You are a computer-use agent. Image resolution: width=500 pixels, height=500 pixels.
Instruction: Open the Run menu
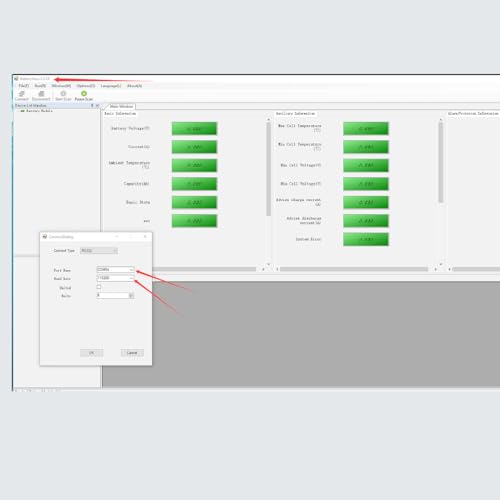coord(40,86)
